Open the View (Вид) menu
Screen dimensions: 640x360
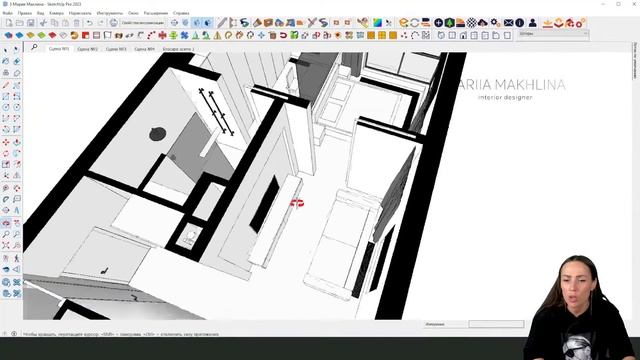pyautogui.click(x=40, y=13)
